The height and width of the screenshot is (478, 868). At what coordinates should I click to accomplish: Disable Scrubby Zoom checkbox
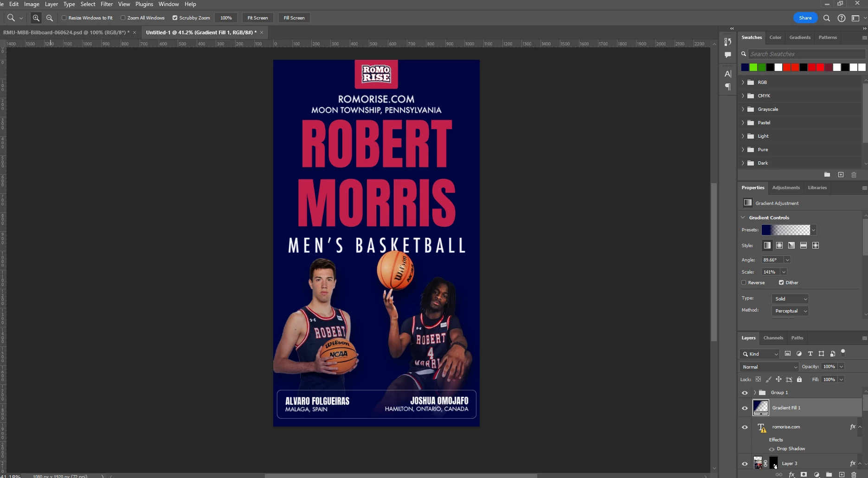(175, 18)
